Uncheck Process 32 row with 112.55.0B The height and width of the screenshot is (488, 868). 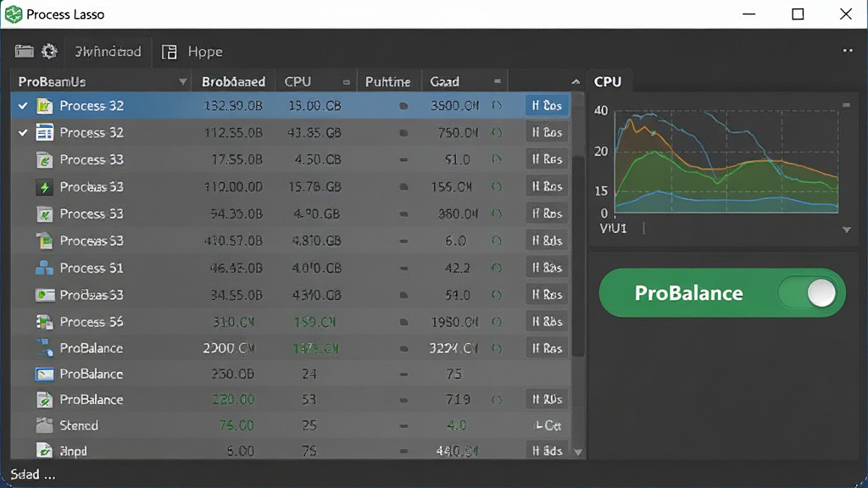tap(23, 133)
